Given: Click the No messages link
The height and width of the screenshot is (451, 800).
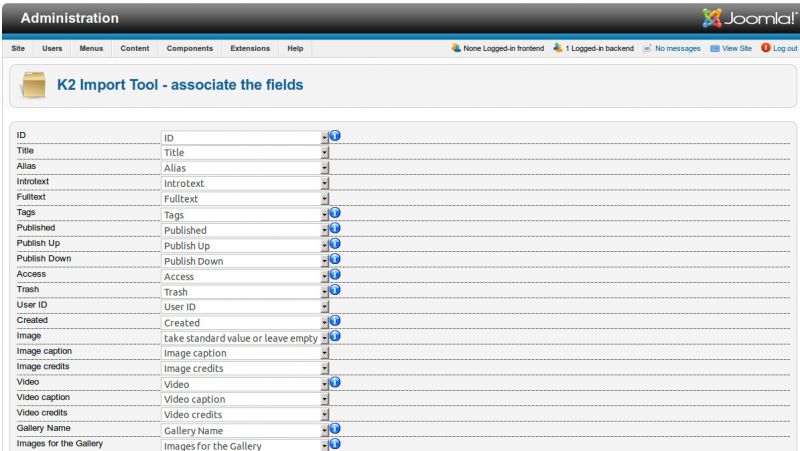Looking at the screenshot, I should coord(678,48).
